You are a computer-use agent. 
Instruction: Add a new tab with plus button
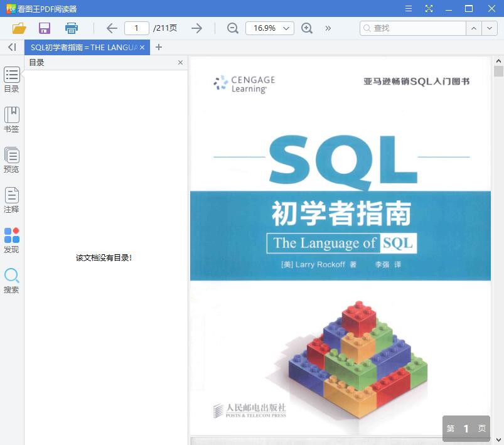pyautogui.click(x=158, y=47)
